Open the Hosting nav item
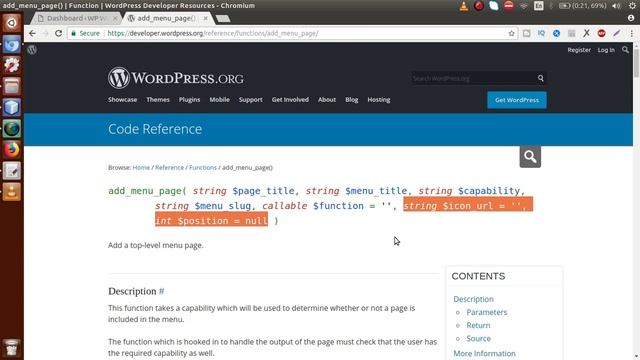Image resolution: width=640 pixels, height=360 pixels. 379,100
